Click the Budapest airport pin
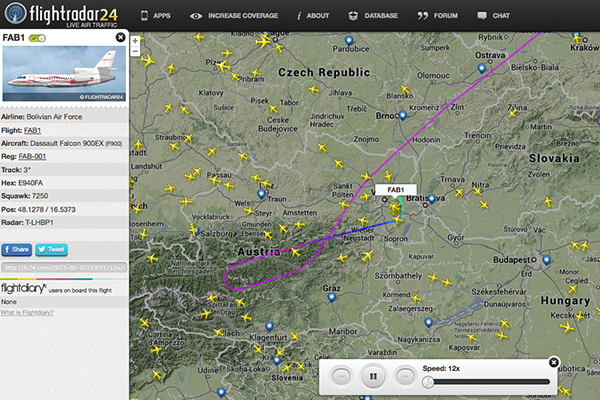The width and height of the screenshot is (600, 400). (546, 260)
